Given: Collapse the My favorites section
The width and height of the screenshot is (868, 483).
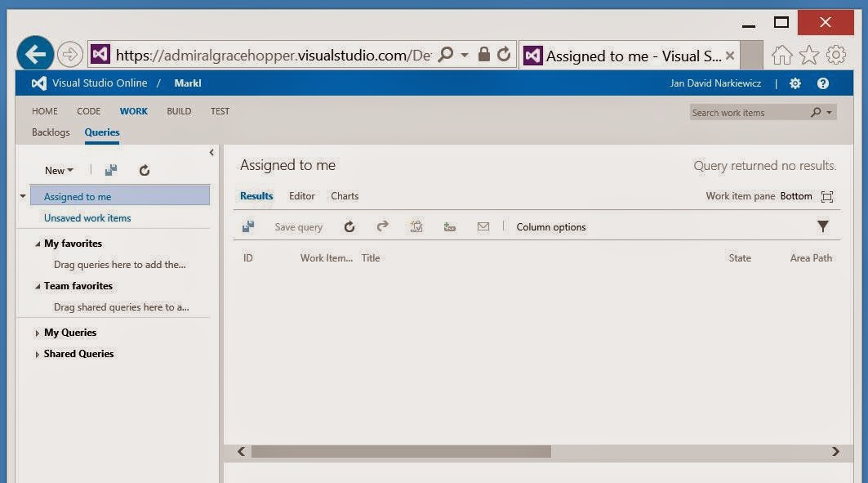Looking at the screenshot, I should click(x=37, y=244).
